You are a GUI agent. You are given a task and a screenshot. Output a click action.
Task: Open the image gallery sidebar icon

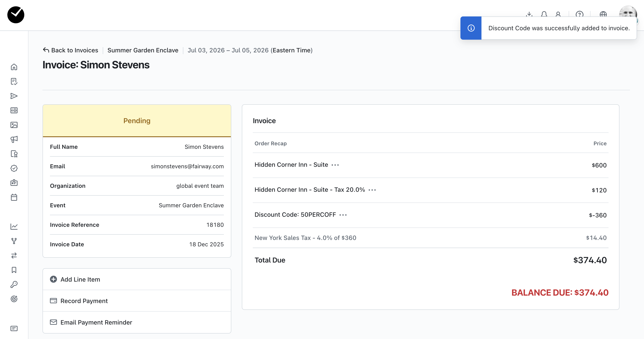point(14,125)
